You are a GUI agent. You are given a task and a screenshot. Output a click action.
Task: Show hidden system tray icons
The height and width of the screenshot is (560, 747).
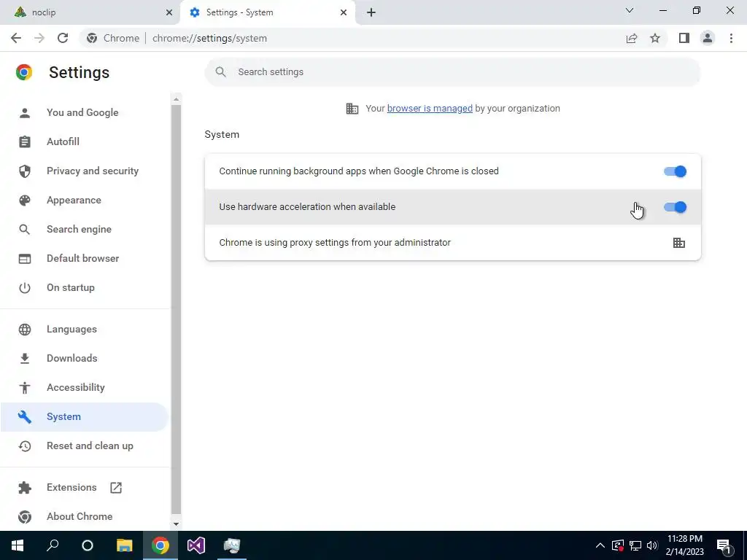(x=600, y=545)
